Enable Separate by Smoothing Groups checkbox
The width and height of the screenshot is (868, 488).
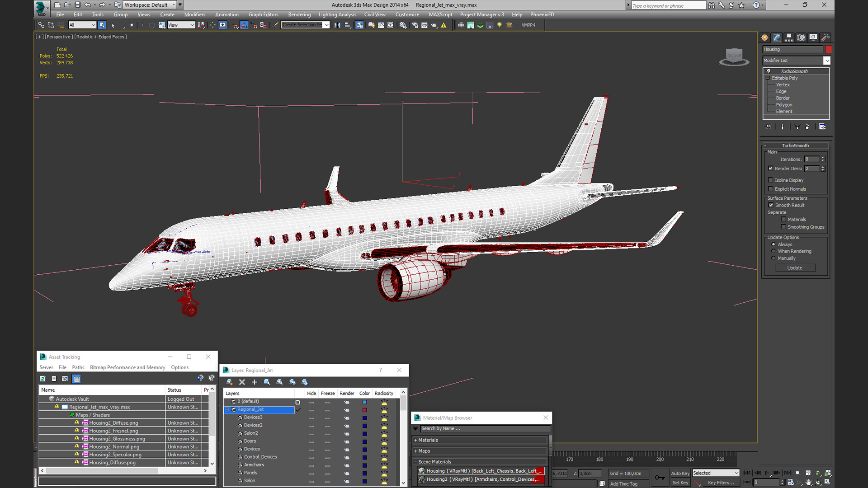783,227
